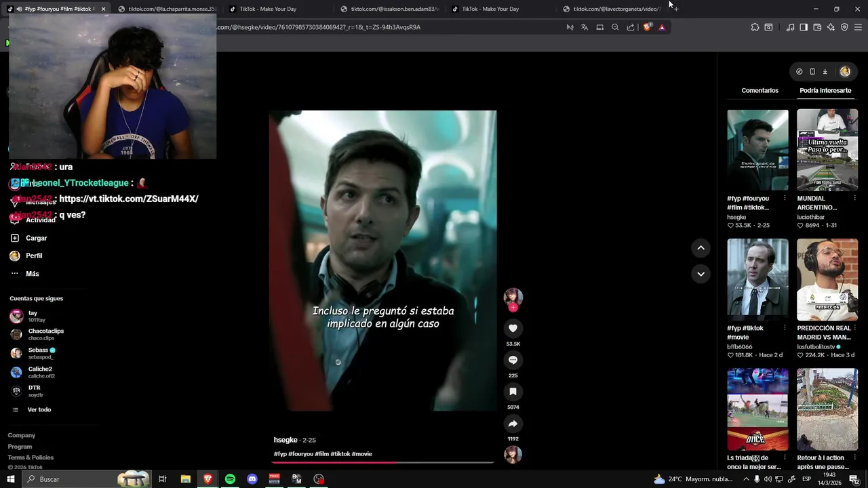Click the browser address bar URL
This screenshot has height=488, width=868.
tap(319, 27)
